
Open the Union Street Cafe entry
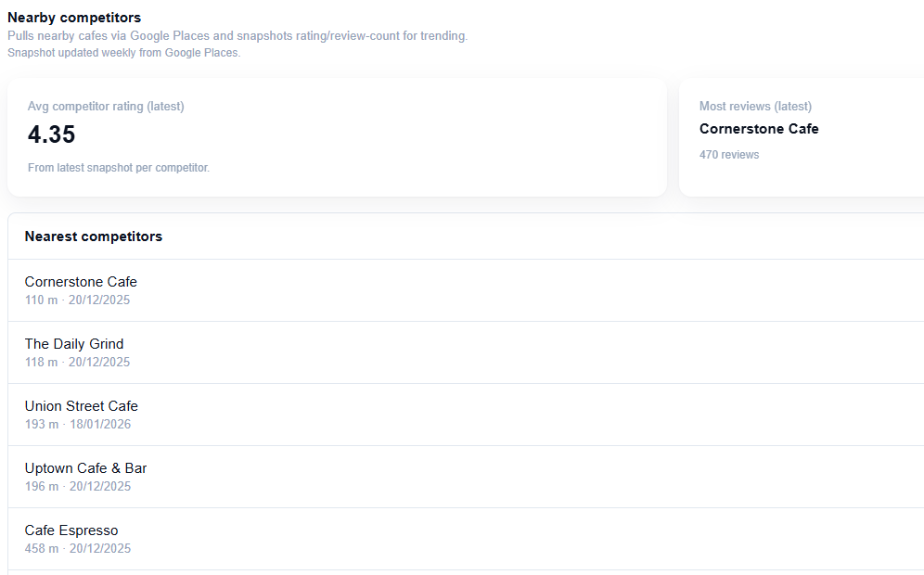[82, 406]
